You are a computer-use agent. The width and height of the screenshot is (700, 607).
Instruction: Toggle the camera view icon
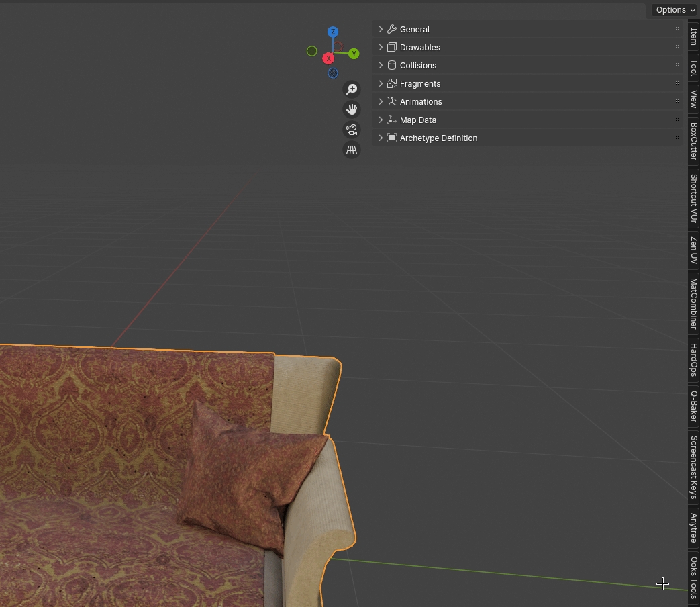click(x=352, y=130)
